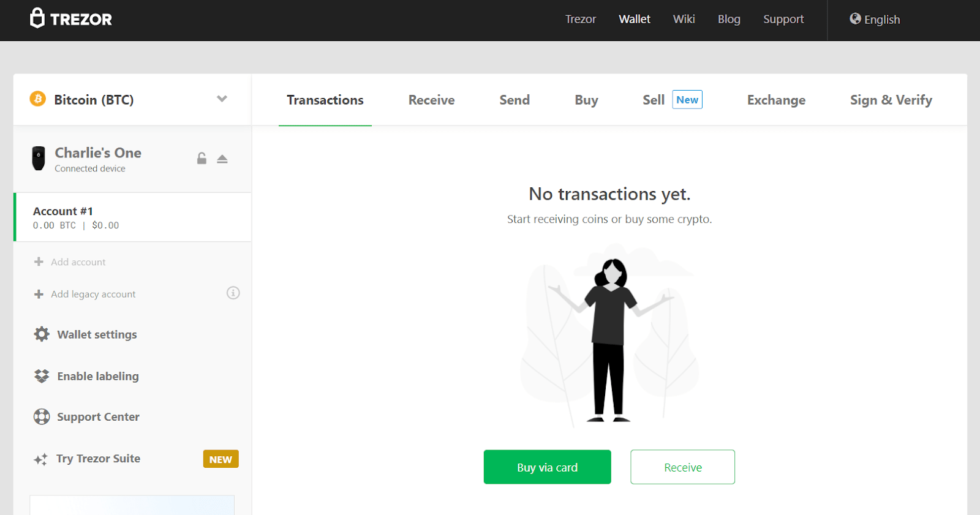Go to the Exchange tab
Screen dimensions: 980x515
(776, 100)
